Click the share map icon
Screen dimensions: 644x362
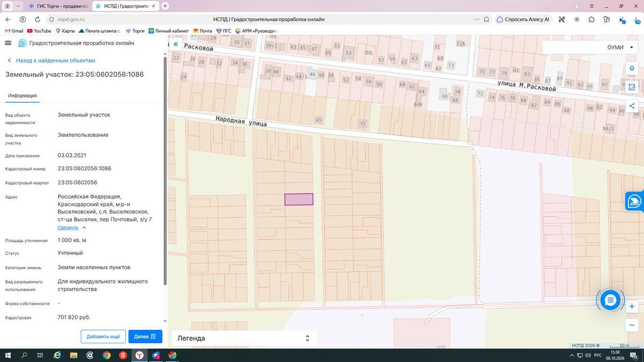click(x=632, y=106)
